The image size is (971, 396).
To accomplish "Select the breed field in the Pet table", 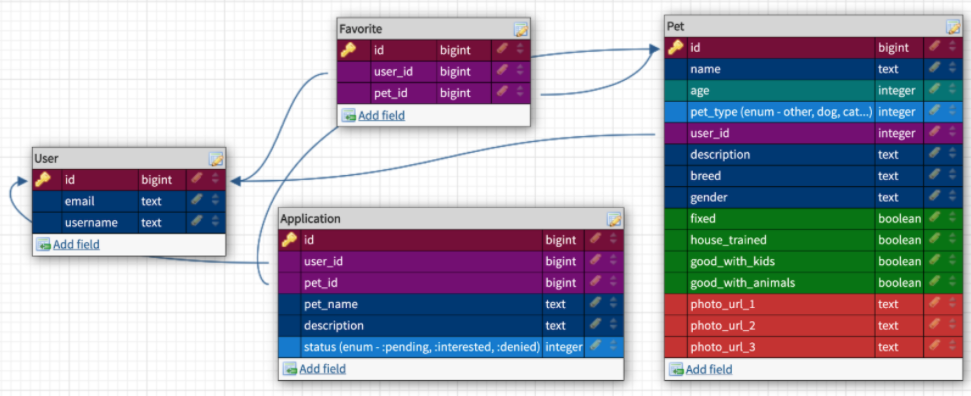I will (x=814, y=176).
